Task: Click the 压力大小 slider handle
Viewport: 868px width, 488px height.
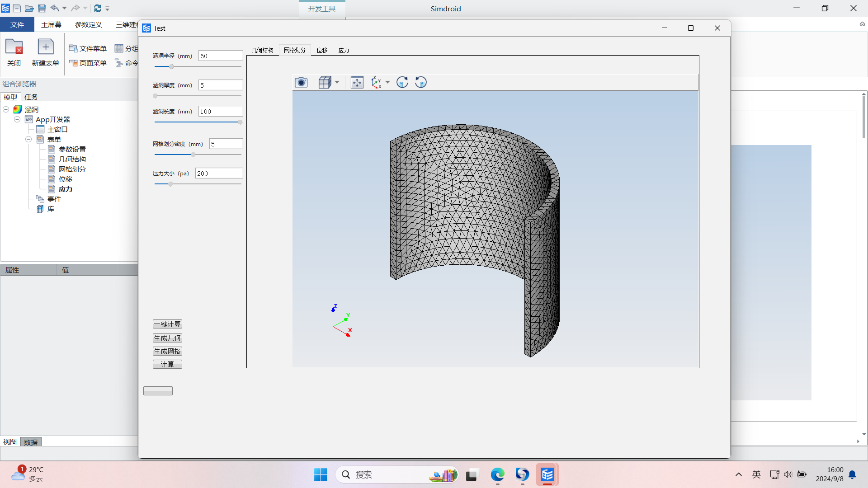Action: point(170,184)
